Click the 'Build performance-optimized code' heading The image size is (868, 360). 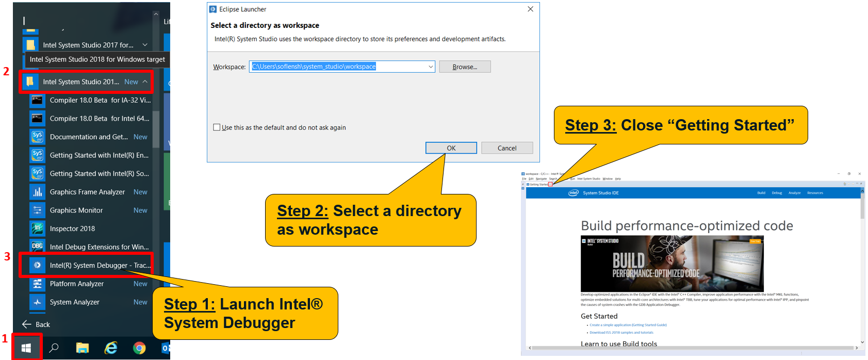point(687,226)
